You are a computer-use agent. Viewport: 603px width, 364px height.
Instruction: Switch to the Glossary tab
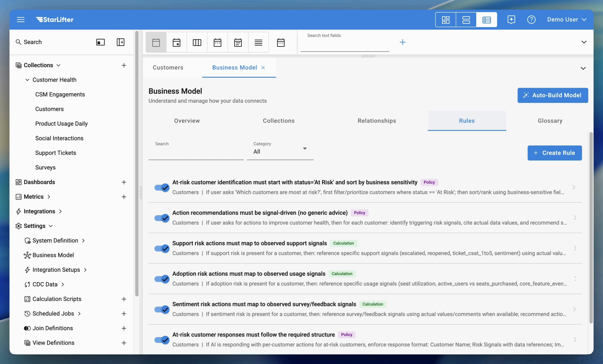click(550, 121)
